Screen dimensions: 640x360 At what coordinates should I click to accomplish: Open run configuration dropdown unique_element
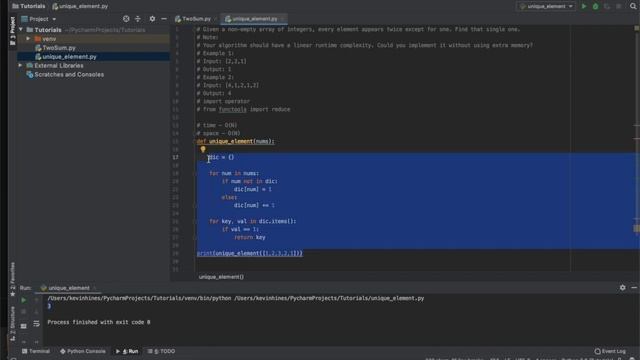546,6
